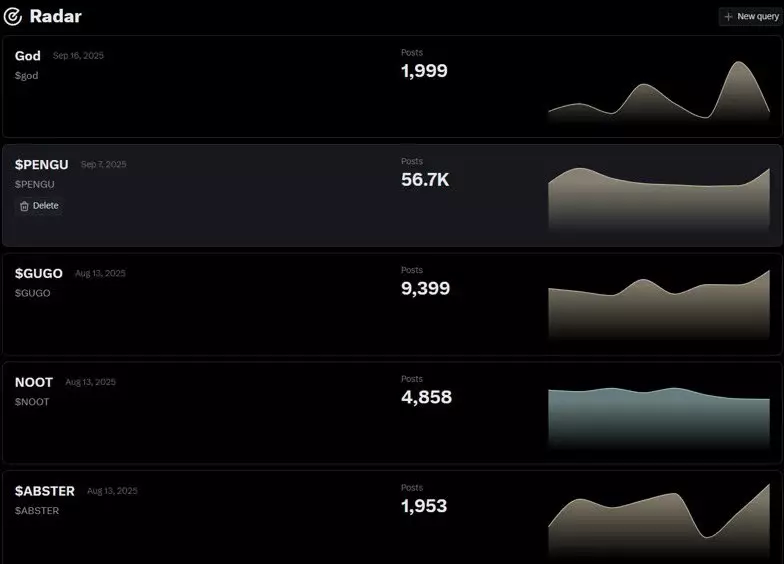Click the Radar logo icon
Screen dimensions: 784x564
click(12, 16)
